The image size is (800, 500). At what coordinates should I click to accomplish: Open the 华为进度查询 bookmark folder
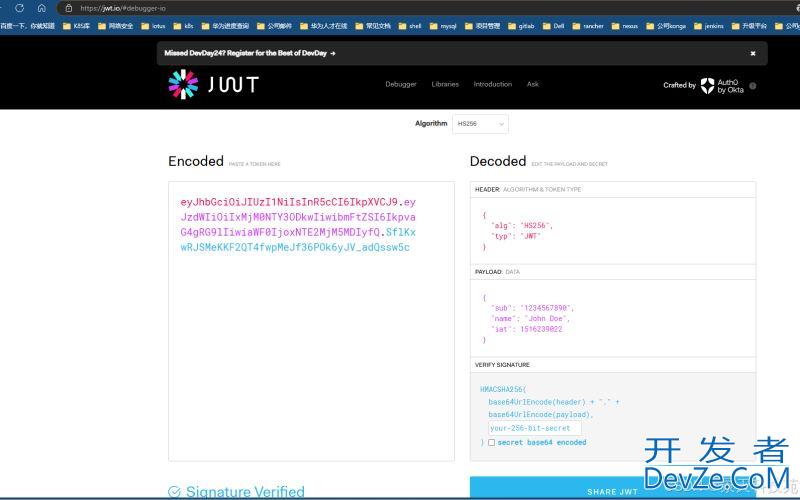(225, 26)
